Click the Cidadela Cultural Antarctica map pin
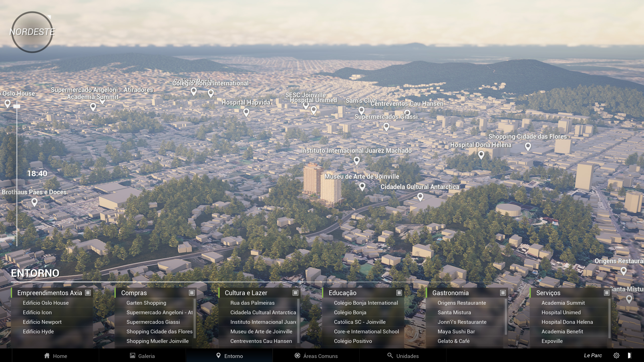The image size is (644, 362). pos(420,197)
